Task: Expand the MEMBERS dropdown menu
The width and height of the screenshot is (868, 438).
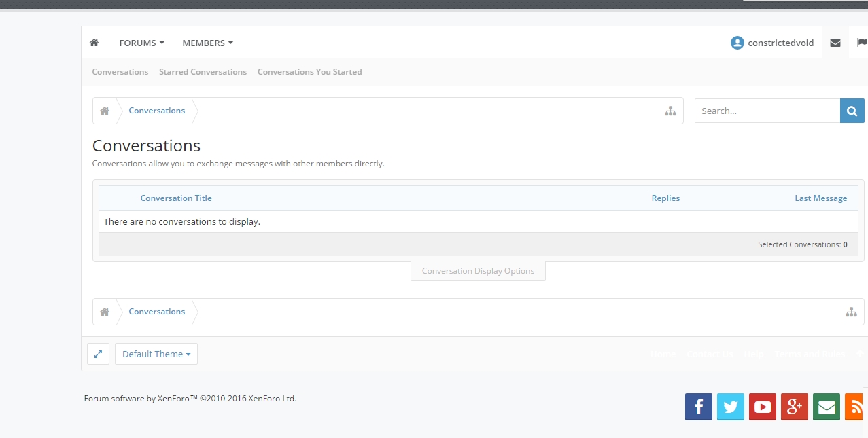Action: pos(207,43)
